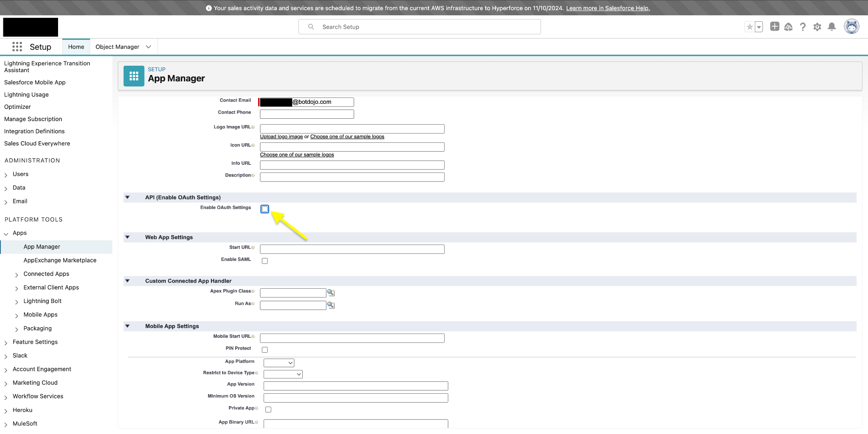The width and height of the screenshot is (868, 434).
Task: Click the banner info icon
Action: coord(209,8)
